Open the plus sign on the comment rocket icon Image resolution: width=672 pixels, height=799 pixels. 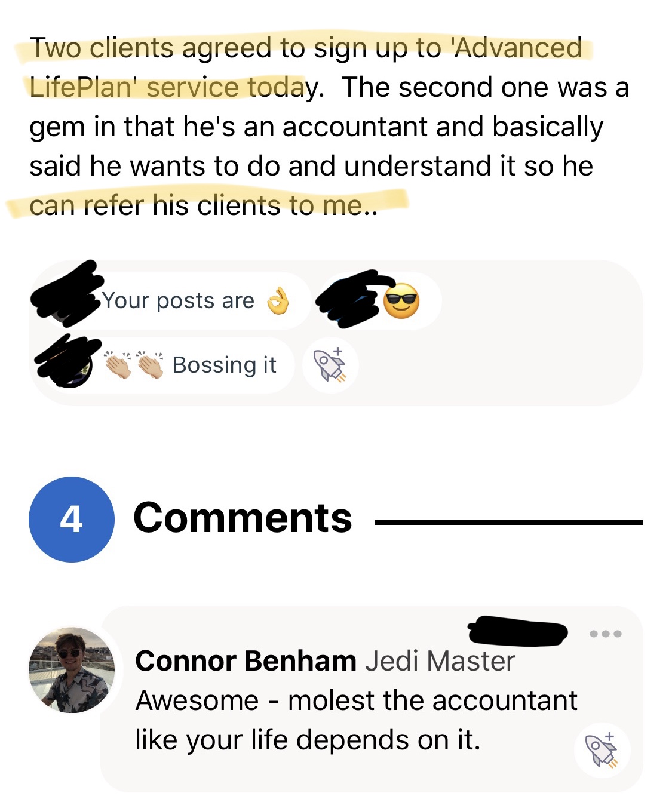click(609, 737)
